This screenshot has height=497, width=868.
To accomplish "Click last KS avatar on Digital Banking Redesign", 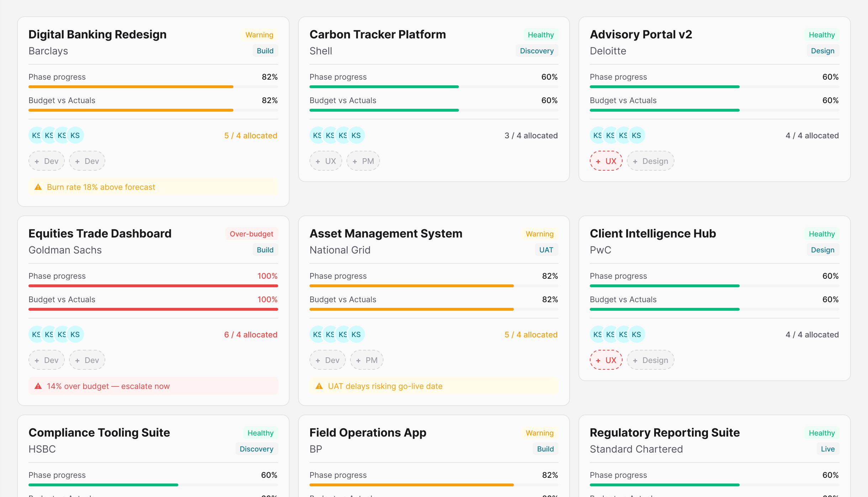I will (x=75, y=135).
